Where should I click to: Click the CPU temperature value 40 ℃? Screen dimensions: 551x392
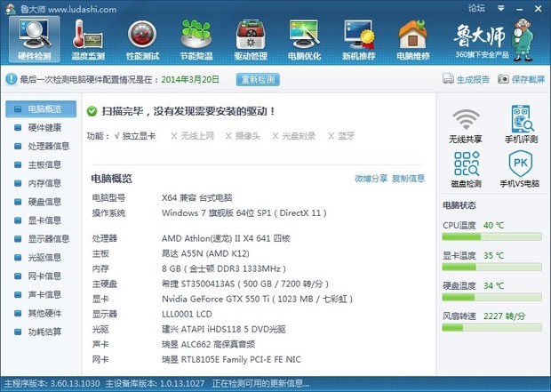click(x=494, y=226)
